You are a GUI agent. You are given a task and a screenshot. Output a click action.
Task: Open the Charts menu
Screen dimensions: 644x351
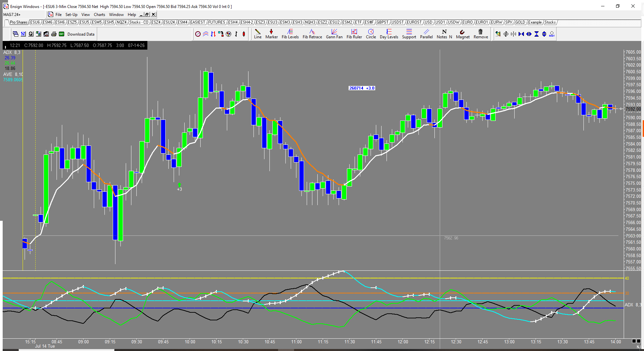(99, 15)
